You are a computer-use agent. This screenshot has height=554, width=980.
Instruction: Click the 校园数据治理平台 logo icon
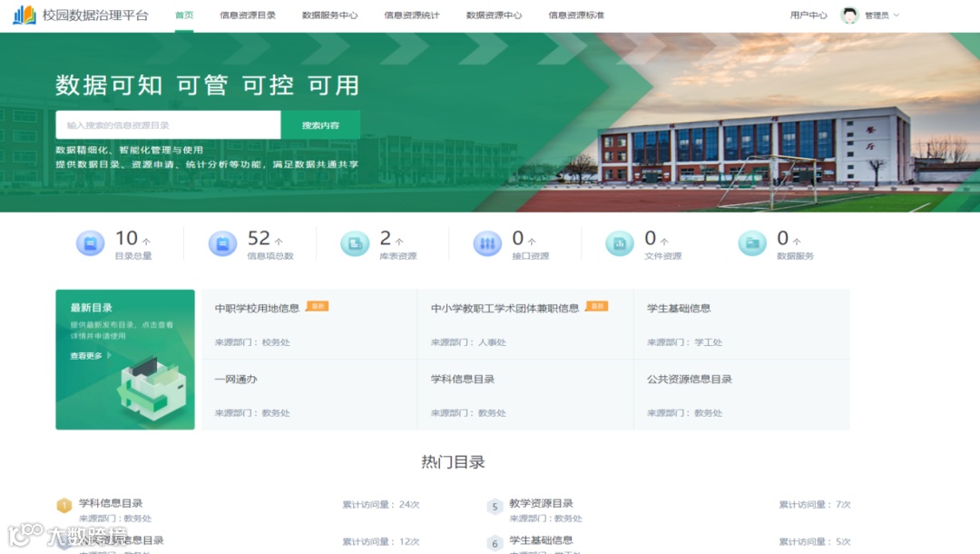(x=25, y=15)
